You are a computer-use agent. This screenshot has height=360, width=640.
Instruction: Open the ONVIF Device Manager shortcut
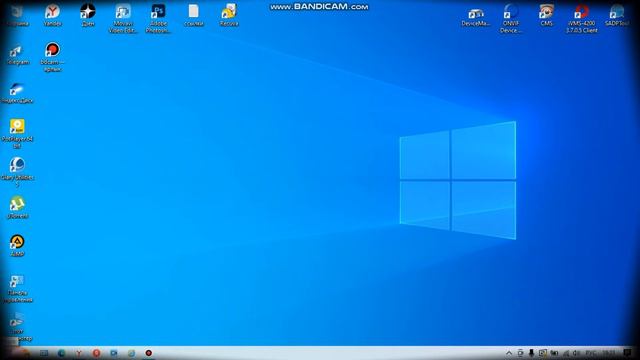click(x=511, y=18)
